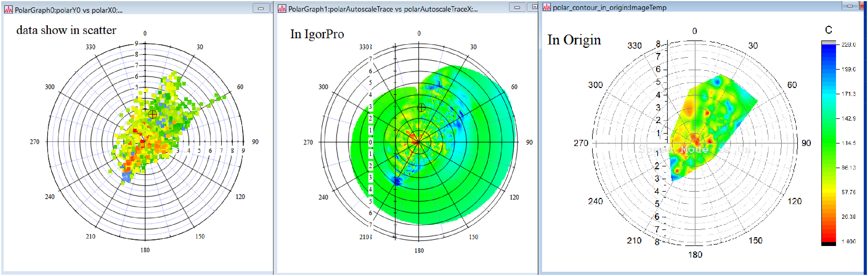
Task: Click the 60 degree label in Origin graph
Action: [x=792, y=85]
